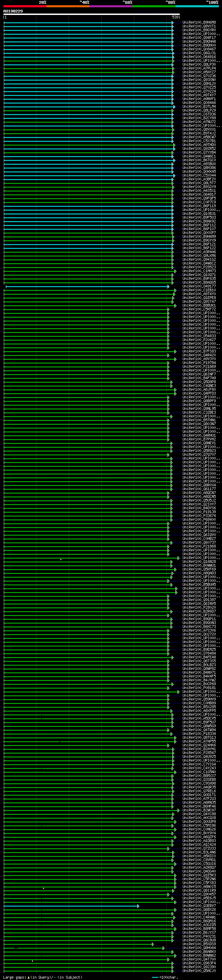Select the UniRef100_Q70Z36 hit label

199,76
